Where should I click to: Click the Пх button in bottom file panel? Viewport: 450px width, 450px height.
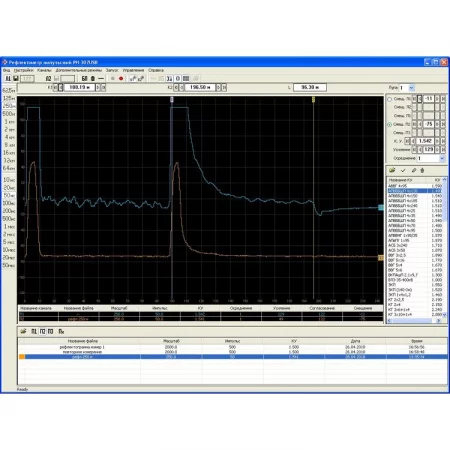coord(61,331)
